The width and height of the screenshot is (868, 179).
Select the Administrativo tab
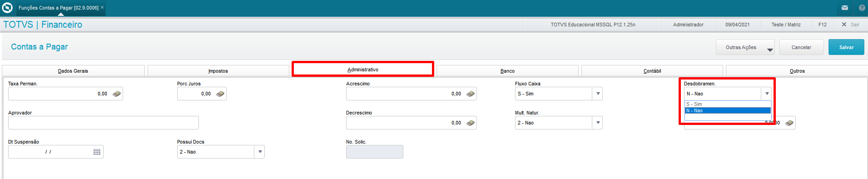pyautogui.click(x=363, y=70)
